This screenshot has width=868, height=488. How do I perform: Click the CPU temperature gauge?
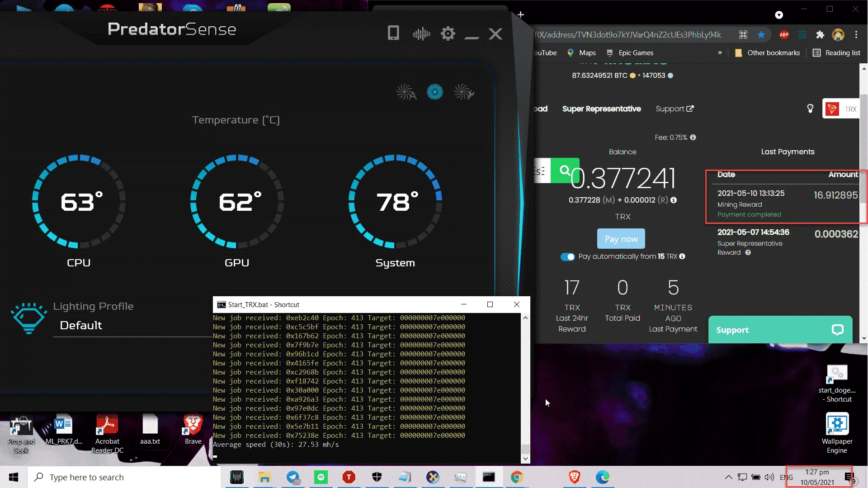[x=79, y=201]
